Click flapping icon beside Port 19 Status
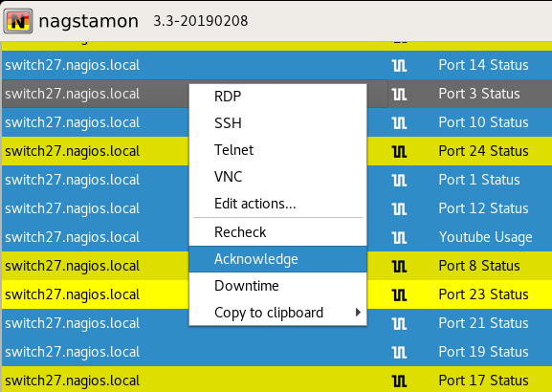 [x=399, y=352]
